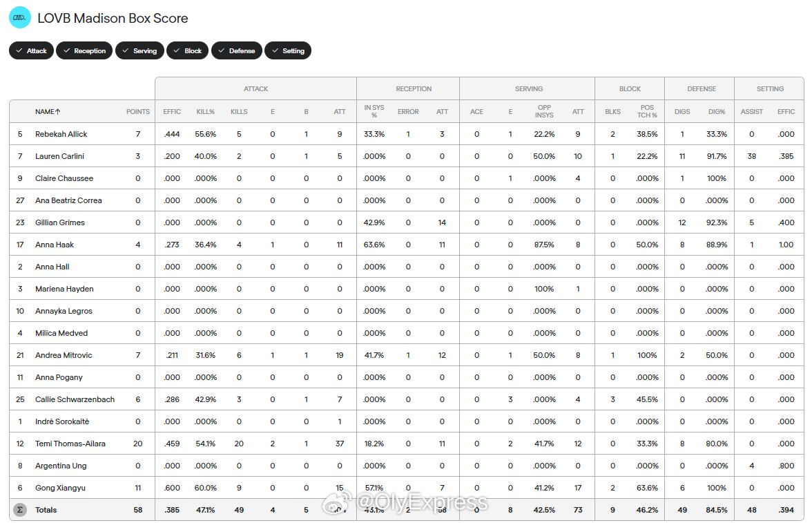Click Mariena Hayden's 100% OPP INSYS value
Screen dimensions: 812x523
(544, 289)
